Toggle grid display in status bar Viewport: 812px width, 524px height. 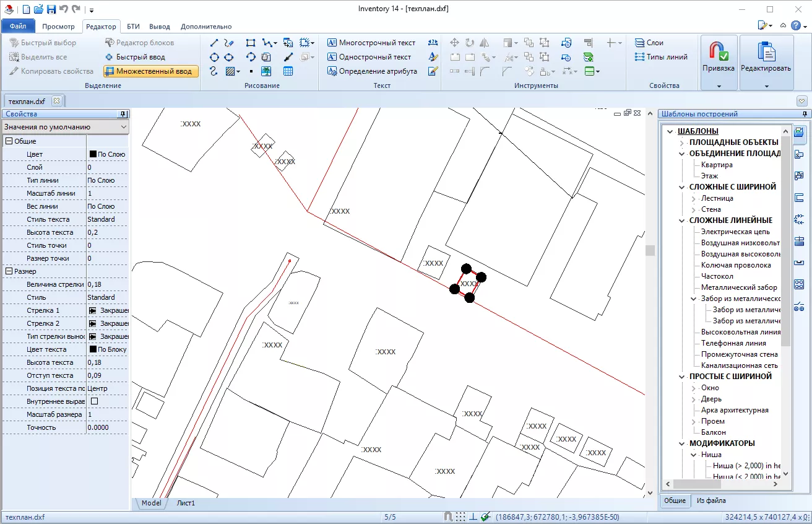coord(460,517)
